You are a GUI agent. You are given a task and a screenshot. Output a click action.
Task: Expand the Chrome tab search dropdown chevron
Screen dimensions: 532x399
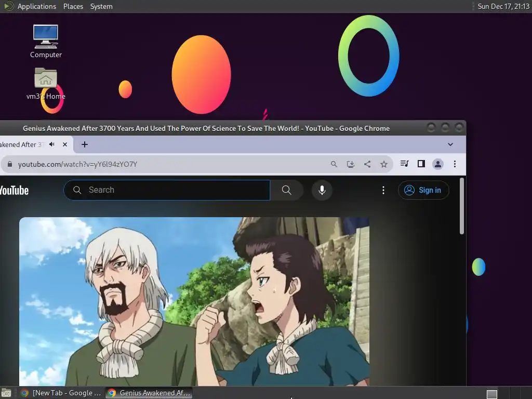click(x=450, y=144)
